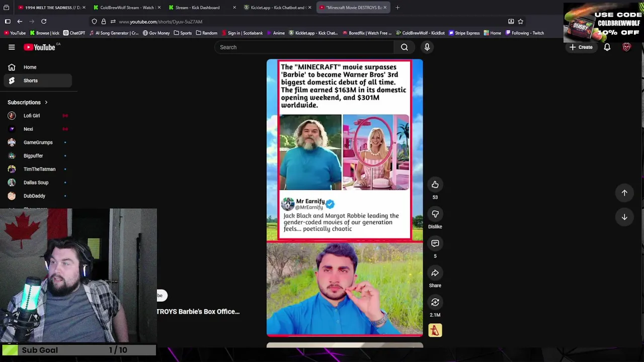Open the Stripe Express bookmark
Screen dimensions: 644x362
click(x=464, y=33)
